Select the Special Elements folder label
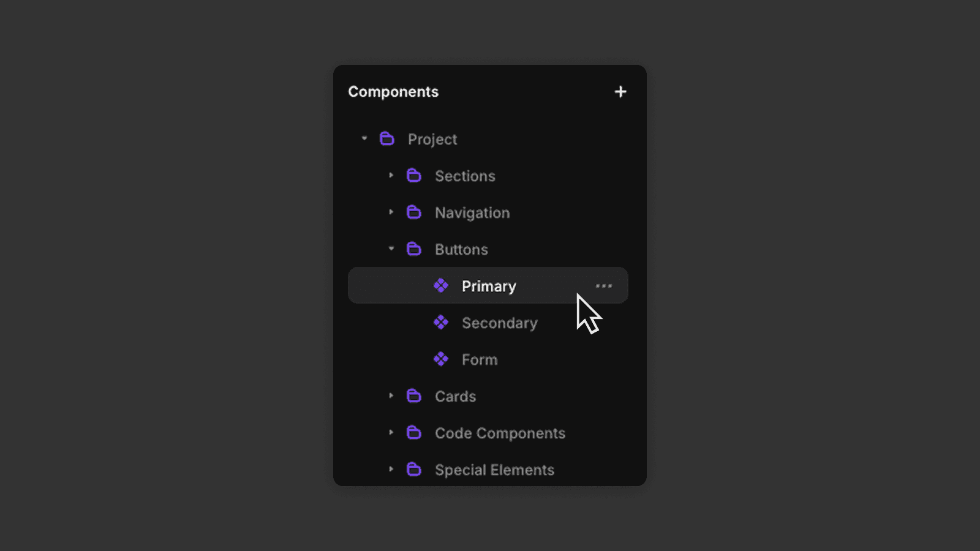The height and width of the screenshot is (551, 980). [x=494, y=470]
